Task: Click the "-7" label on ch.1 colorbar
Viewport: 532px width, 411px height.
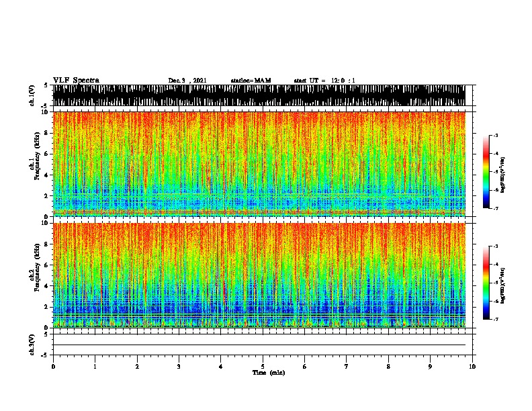Action: 496,208
